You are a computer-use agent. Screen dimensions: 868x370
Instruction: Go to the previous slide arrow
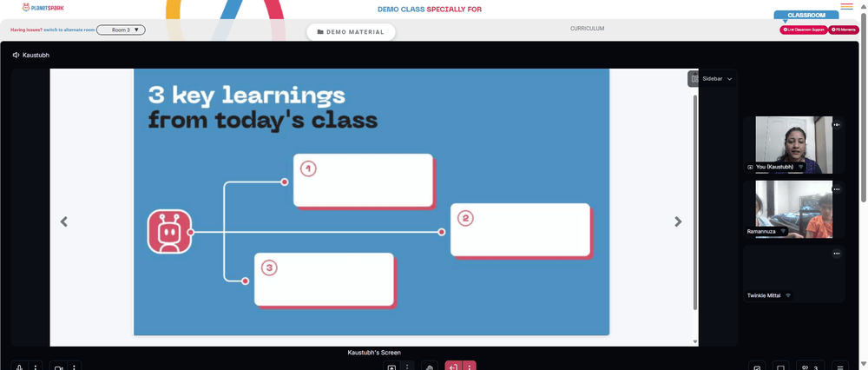[x=63, y=221]
